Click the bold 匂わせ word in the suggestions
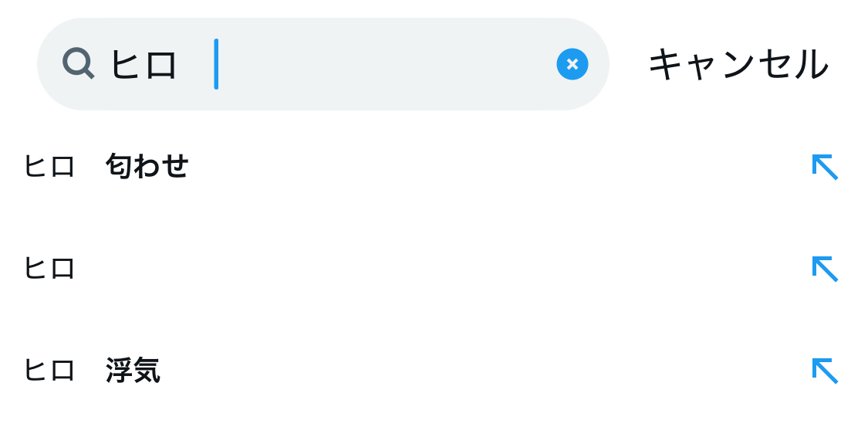This screenshot has width=868, height=427. coord(147,167)
